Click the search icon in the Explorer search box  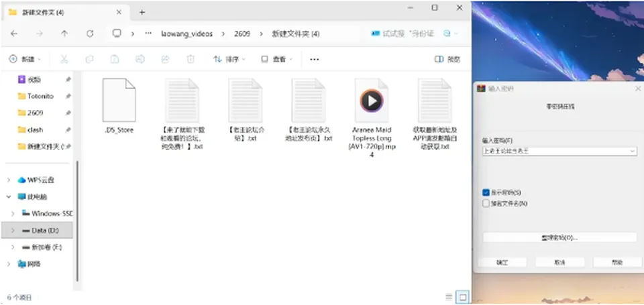click(x=447, y=34)
